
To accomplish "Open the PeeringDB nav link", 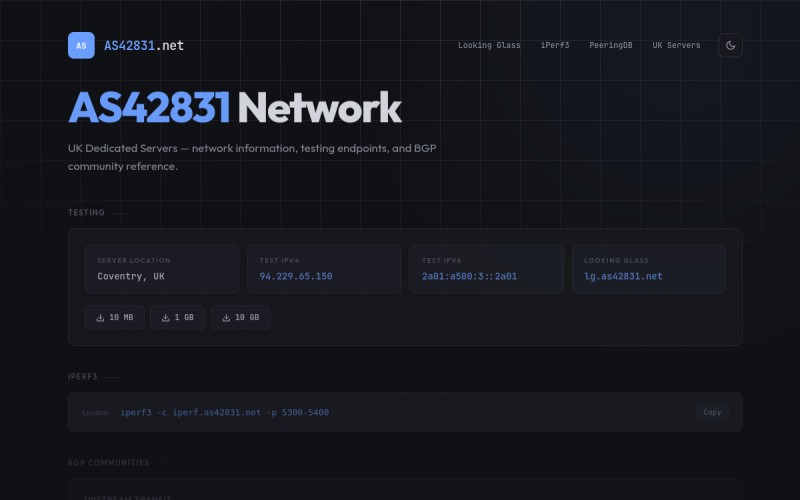I will pyautogui.click(x=610, y=45).
